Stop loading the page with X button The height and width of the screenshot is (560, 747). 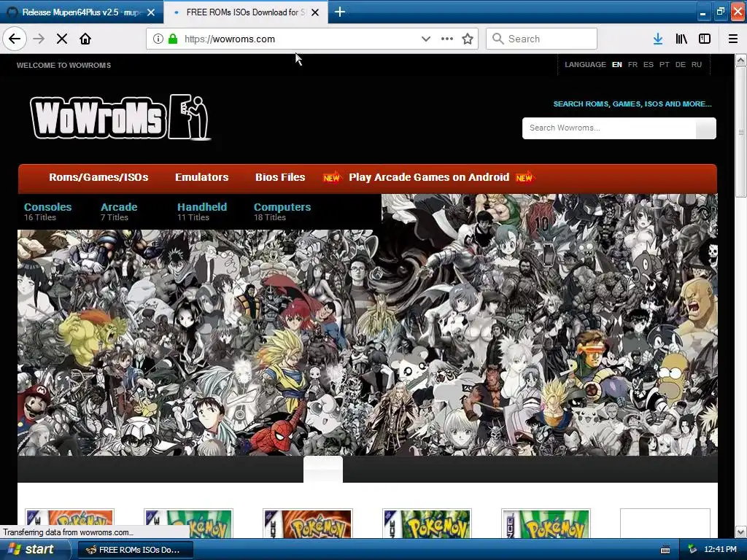point(62,39)
